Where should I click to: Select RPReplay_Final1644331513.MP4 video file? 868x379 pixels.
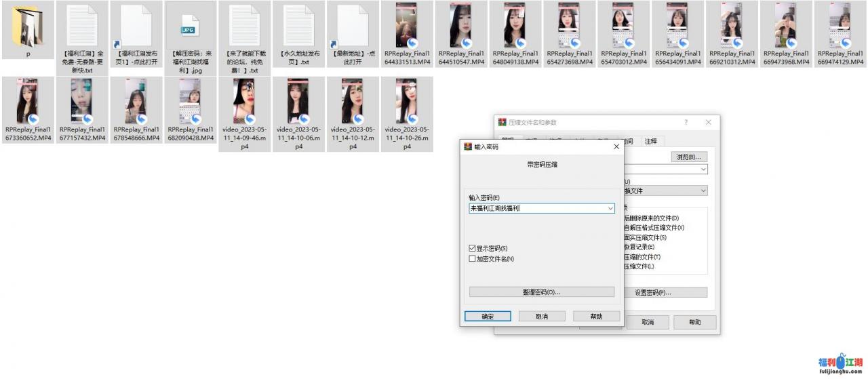click(x=407, y=27)
